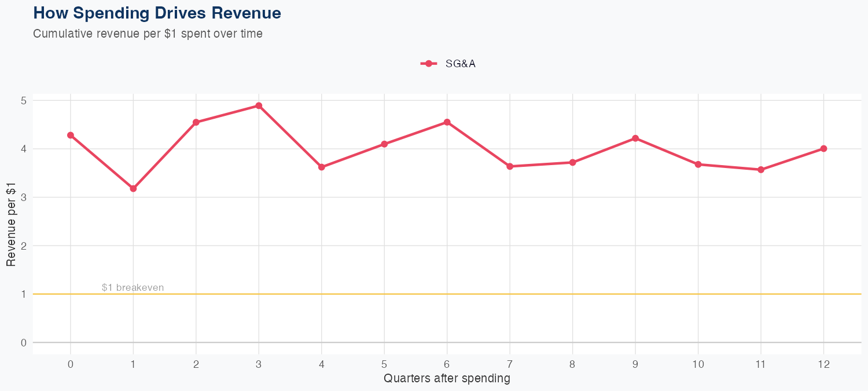This screenshot has height=391, width=868.
Task: Toggle the SG&A series legend label
Action: (460, 64)
